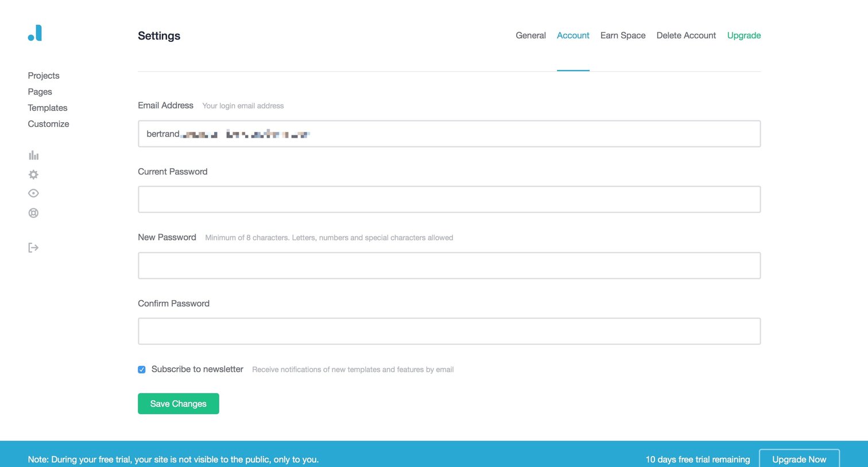Go to Customize in sidebar
The width and height of the screenshot is (868, 467).
tap(48, 124)
